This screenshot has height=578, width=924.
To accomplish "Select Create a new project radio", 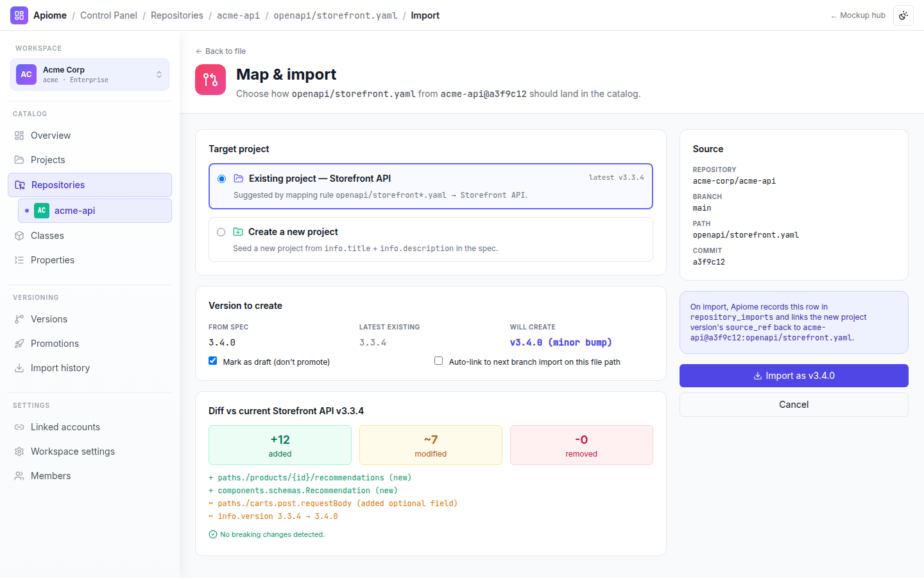I will (x=221, y=232).
